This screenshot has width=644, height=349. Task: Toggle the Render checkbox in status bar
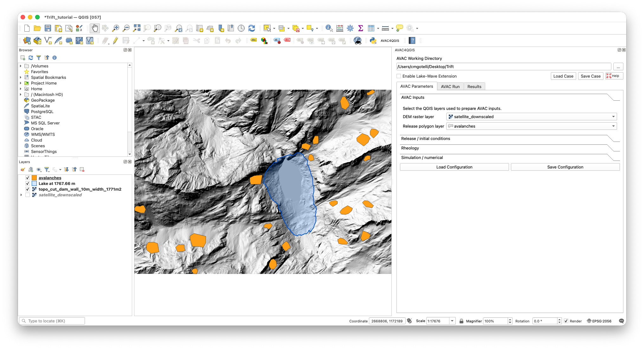566,321
